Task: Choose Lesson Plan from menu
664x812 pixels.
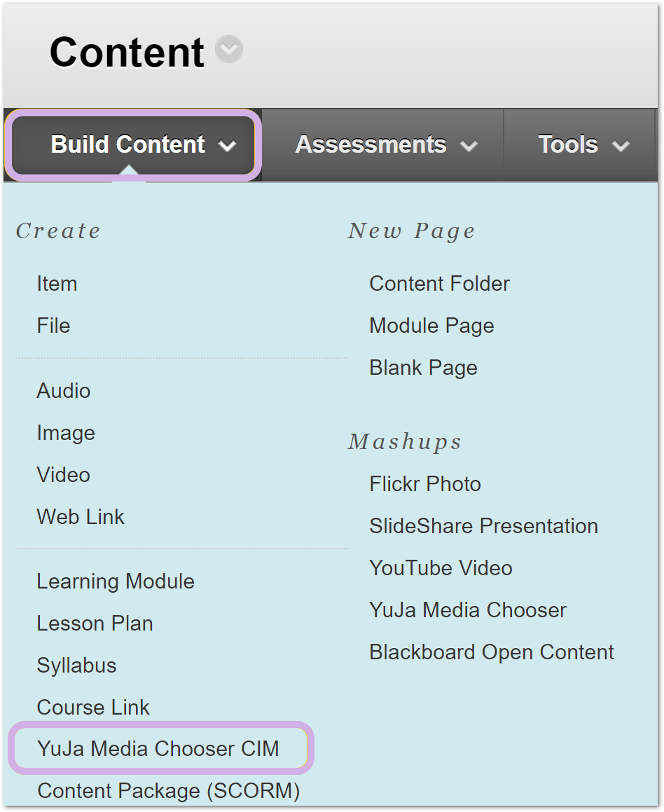Action: pos(95,624)
